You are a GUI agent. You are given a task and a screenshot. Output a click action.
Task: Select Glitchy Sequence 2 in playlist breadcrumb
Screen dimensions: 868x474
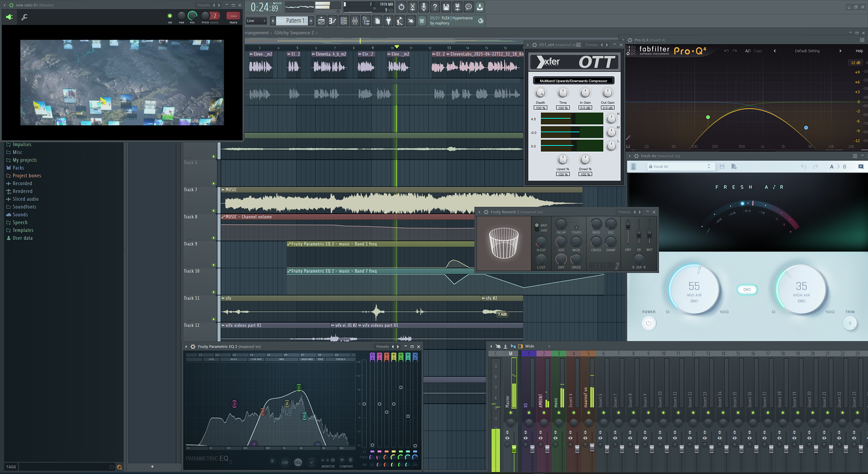pyautogui.click(x=294, y=33)
